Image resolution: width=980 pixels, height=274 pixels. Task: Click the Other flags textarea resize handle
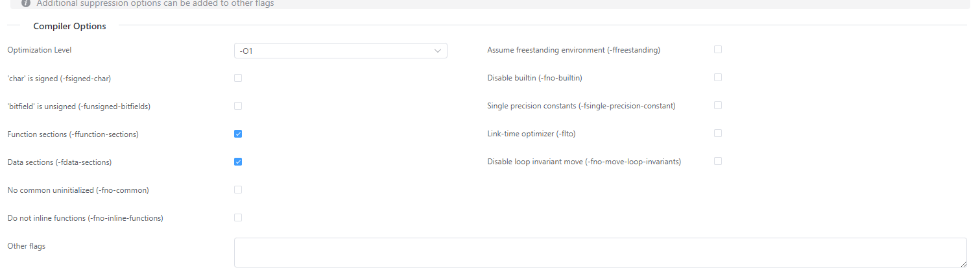(x=962, y=263)
